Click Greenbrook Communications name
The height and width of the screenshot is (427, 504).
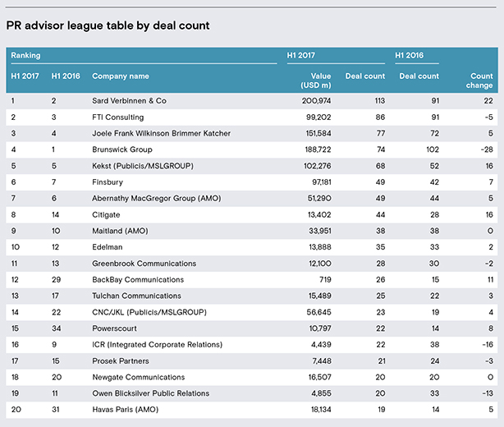pos(144,264)
